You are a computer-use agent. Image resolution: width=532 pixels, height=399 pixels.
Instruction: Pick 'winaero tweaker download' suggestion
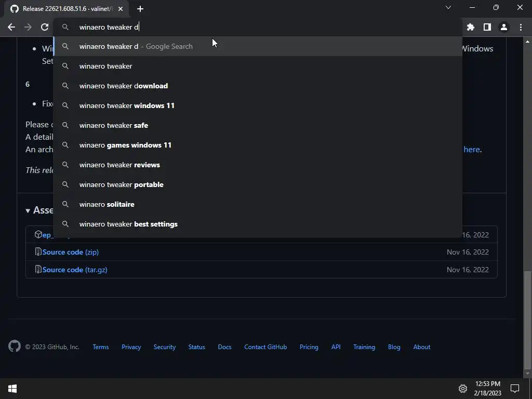coord(258,86)
